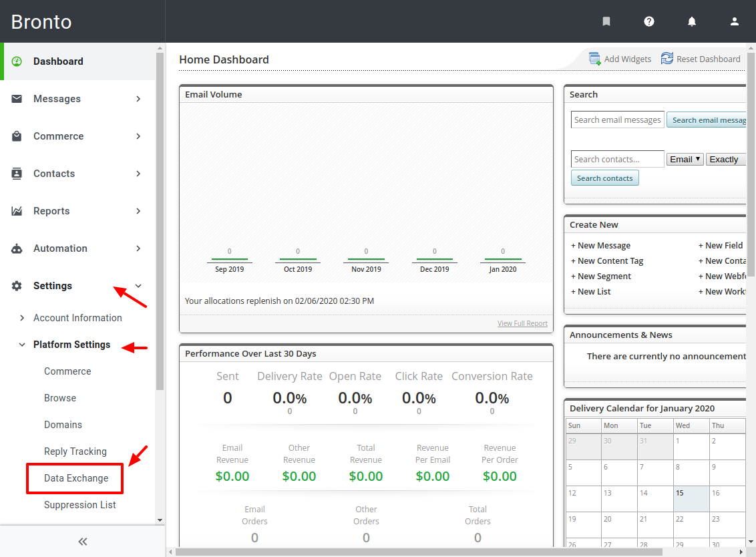The height and width of the screenshot is (557, 756).
Task: Click + New Message link
Action: tap(601, 246)
